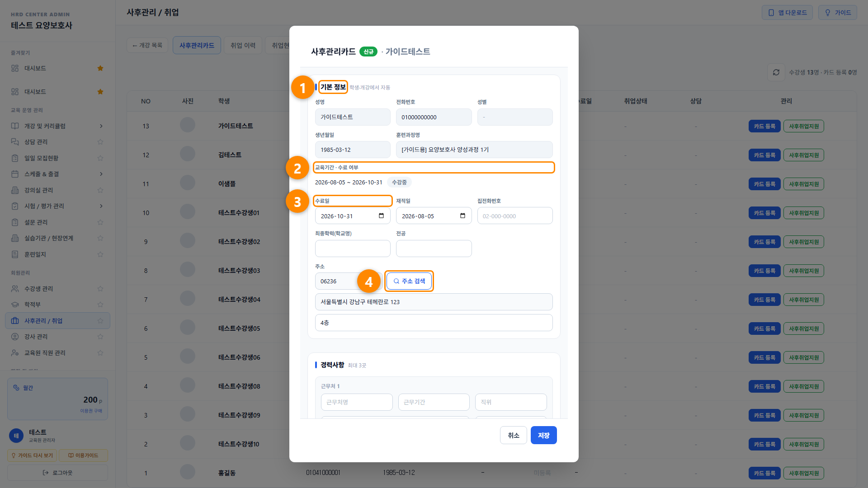Expand the 개강 및 커리큘럼 menu
Image resolution: width=868 pixels, height=488 pixels.
(101, 126)
